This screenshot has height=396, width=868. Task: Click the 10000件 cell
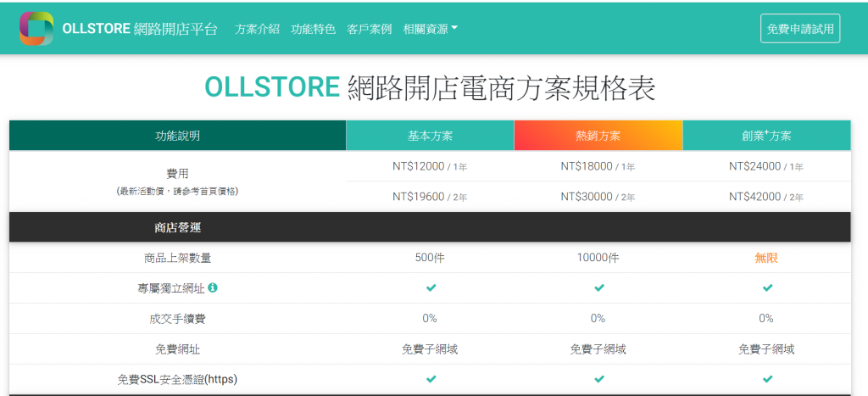(598, 258)
